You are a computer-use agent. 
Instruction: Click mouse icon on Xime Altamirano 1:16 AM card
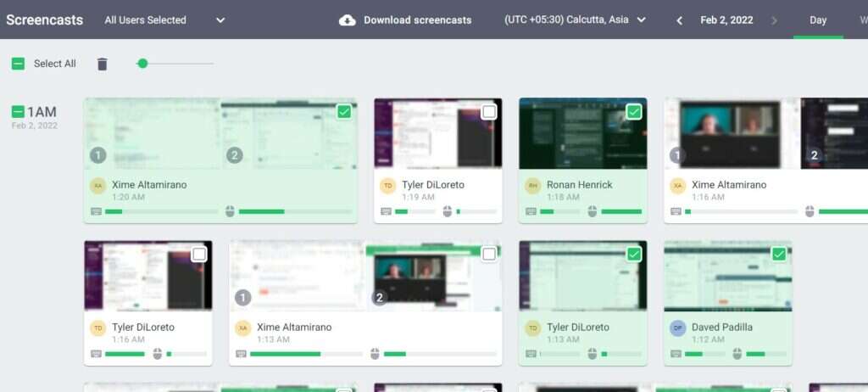tap(810, 211)
